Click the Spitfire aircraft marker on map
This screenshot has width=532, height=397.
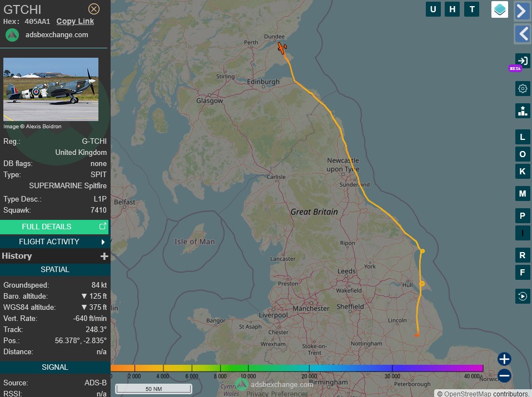pos(282,48)
